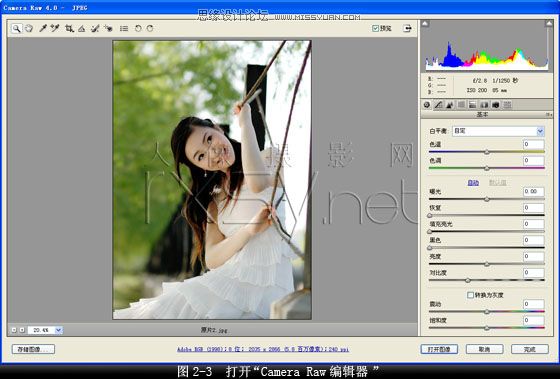Viewport: 560px width, 379px height.
Task: Click the Fill Light (填充亮光) slider handle
Action: (x=430, y=232)
